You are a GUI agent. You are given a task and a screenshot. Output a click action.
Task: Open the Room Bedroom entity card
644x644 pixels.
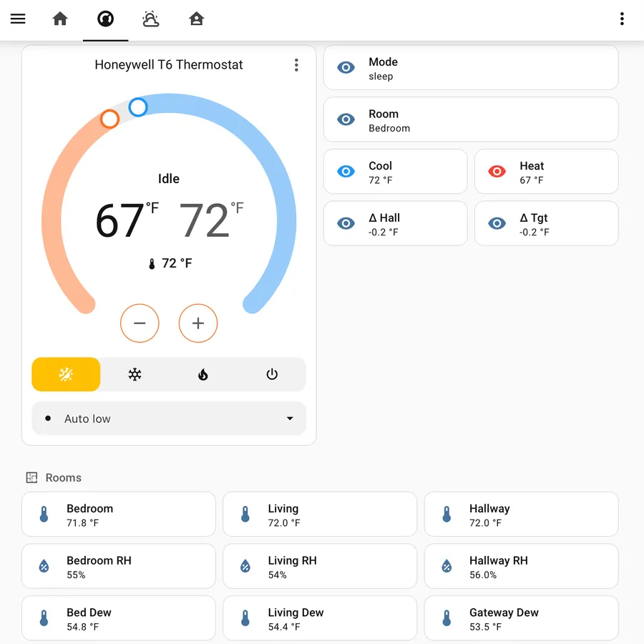point(471,119)
